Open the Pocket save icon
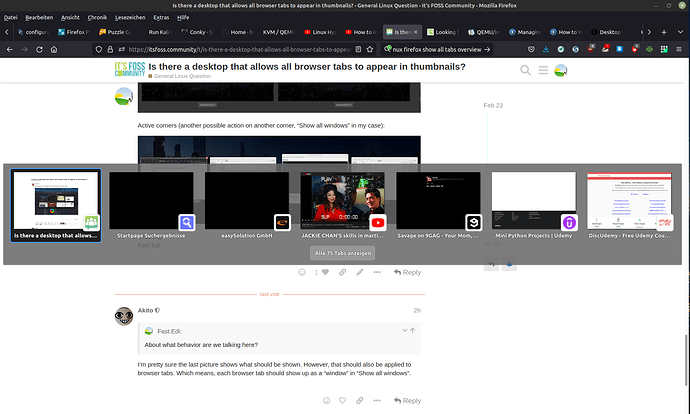 pos(531,50)
